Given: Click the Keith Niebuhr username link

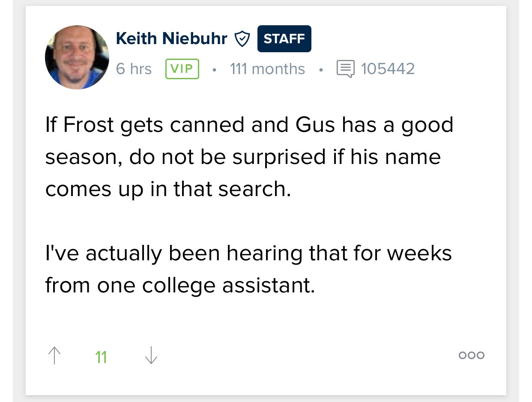Looking at the screenshot, I should tap(171, 39).
